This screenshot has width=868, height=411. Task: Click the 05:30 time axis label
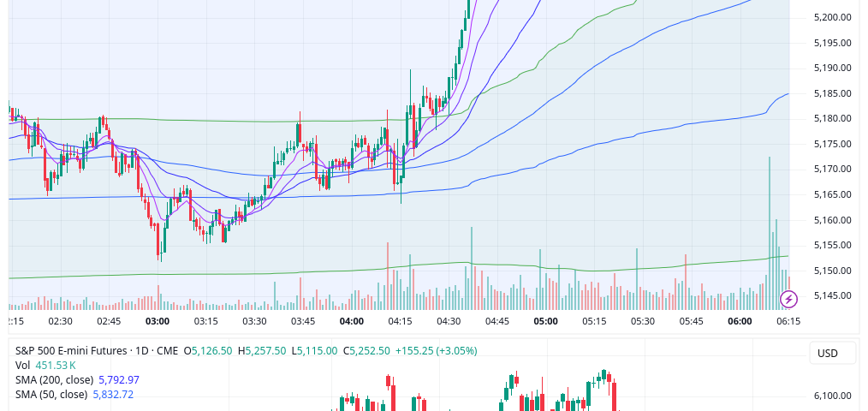643,321
